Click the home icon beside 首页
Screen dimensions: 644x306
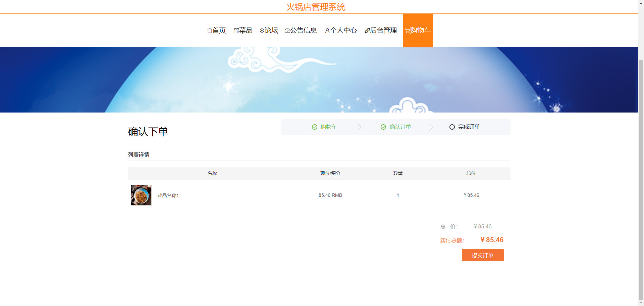coord(210,31)
